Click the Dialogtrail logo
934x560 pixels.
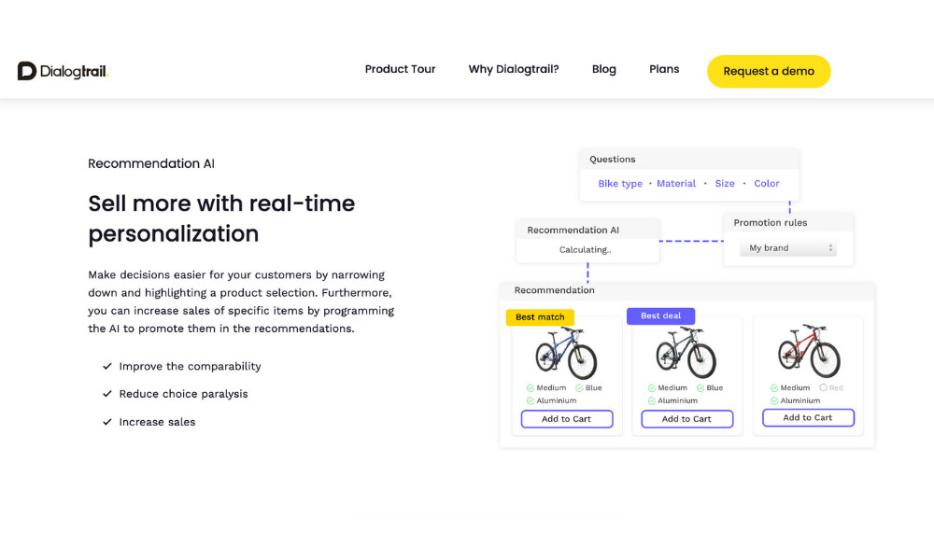coord(63,71)
